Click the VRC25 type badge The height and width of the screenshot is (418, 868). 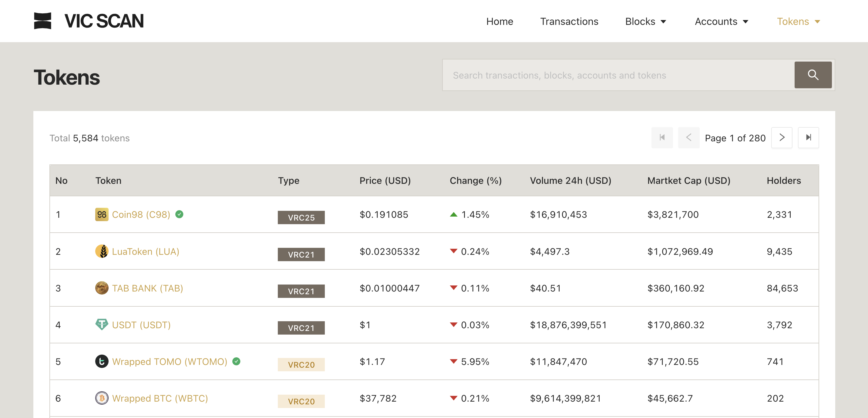(301, 217)
